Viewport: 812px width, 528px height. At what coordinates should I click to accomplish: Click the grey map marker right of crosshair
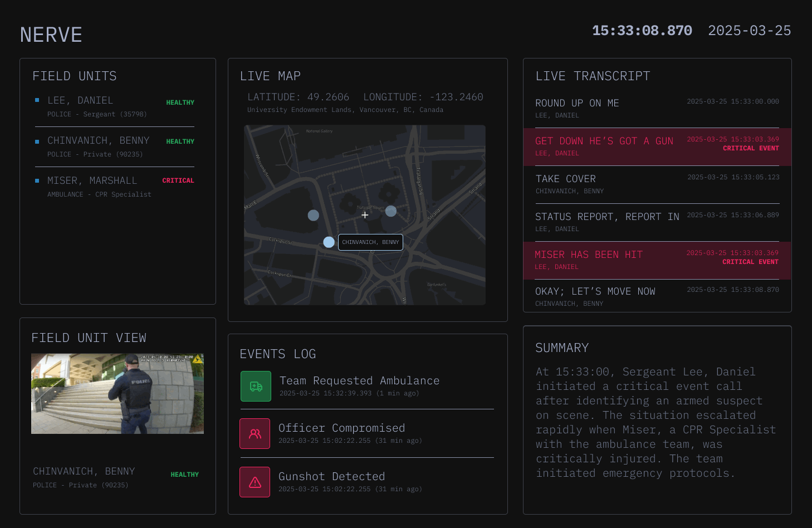click(391, 211)
